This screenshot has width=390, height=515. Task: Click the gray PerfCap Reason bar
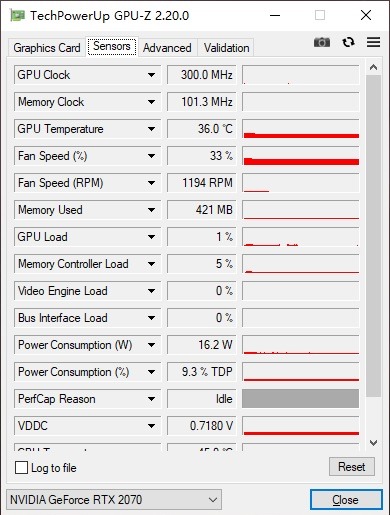[x=301, y=399]
